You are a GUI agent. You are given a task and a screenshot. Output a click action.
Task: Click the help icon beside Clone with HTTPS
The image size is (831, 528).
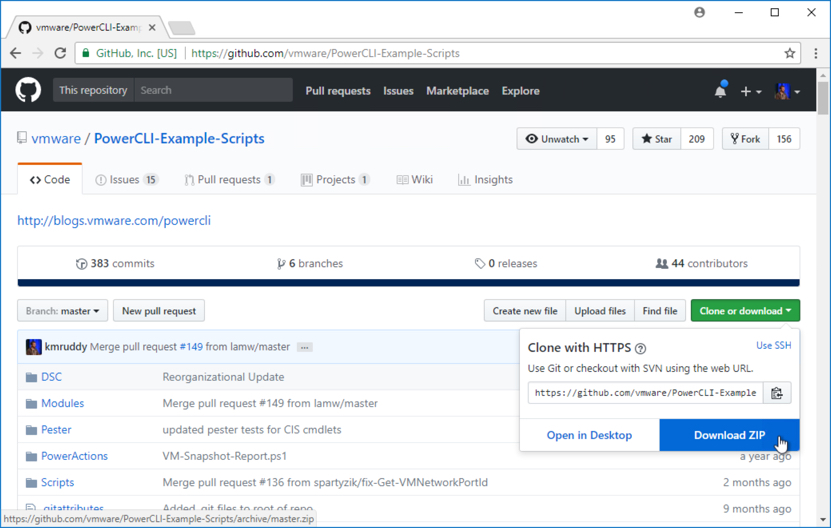click(641, 349)
